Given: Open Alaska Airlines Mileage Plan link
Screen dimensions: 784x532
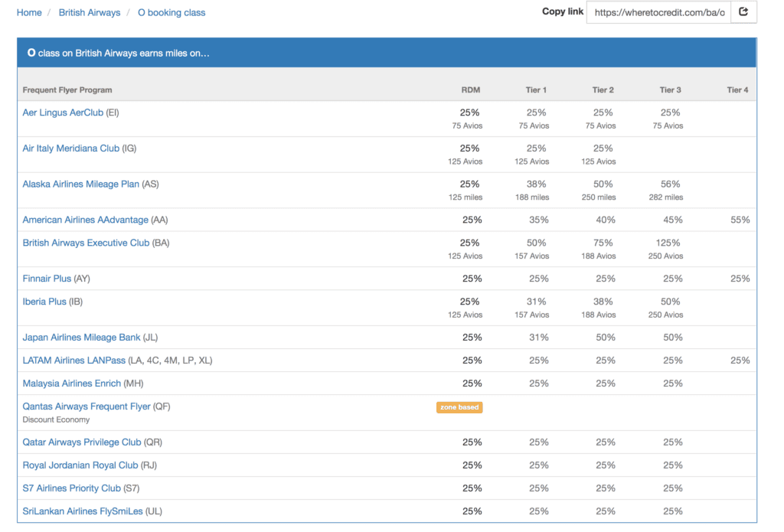Looking at the screenshot, I should tap(80, 184).
